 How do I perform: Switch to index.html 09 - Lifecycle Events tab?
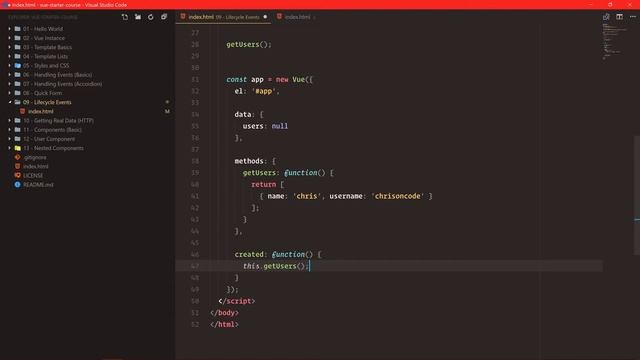click(x=223, y=17)
